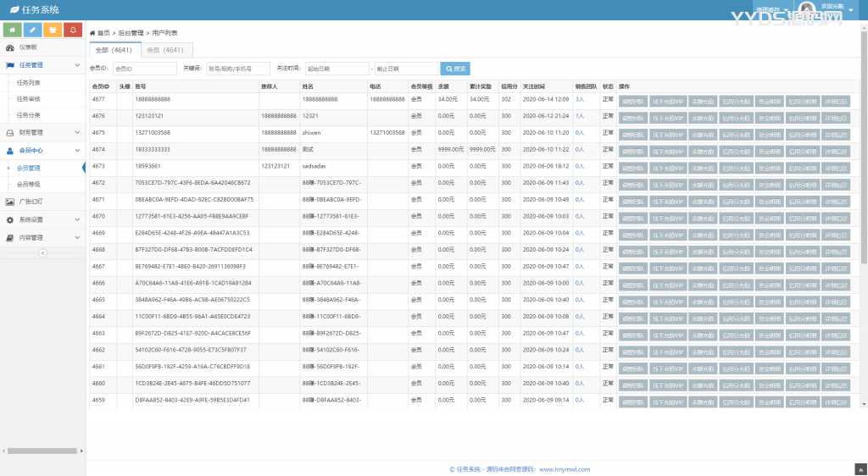868x476 pixels.
Task: Click the orange shortcut icon button
Action: pos(53,30)
